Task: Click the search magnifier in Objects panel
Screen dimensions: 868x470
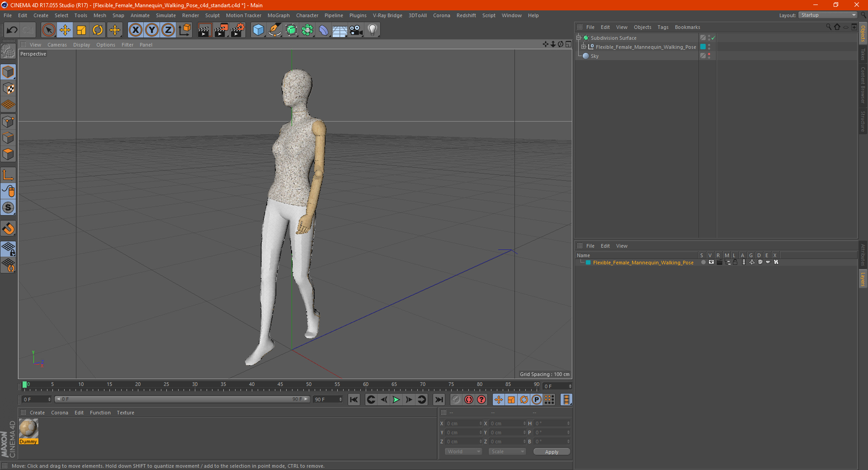Action: 828,27
